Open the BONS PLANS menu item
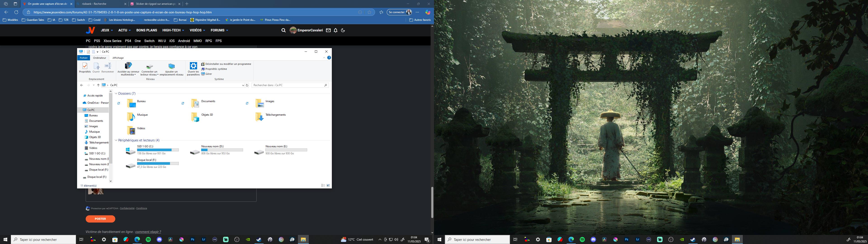868x244 pixels. pos(146,30)
